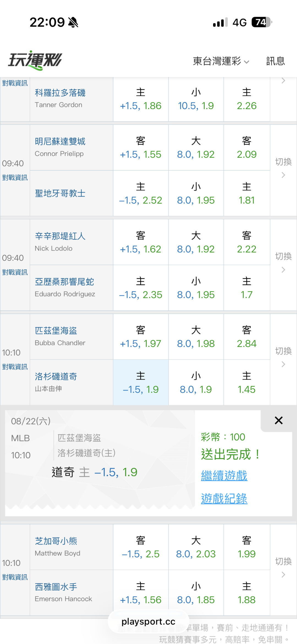Screen dimensions: 297x644
Task: Expand 切換 for Pirates vs Dodgers game
Action: coord(283,357)
